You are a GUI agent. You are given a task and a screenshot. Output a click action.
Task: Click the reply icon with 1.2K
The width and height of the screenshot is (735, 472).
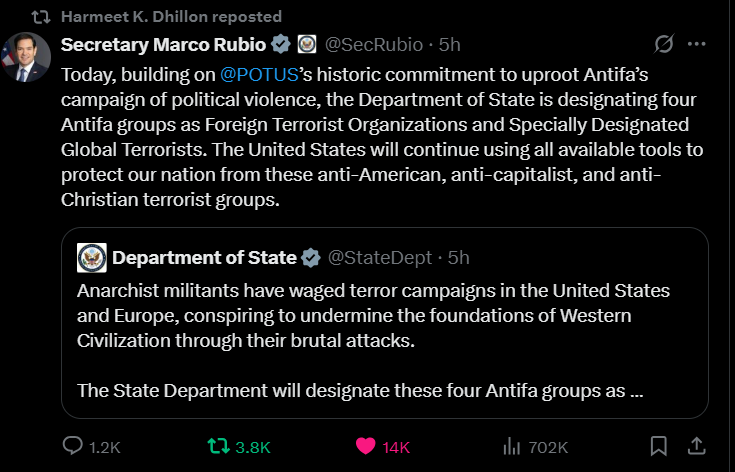point(74,446)
